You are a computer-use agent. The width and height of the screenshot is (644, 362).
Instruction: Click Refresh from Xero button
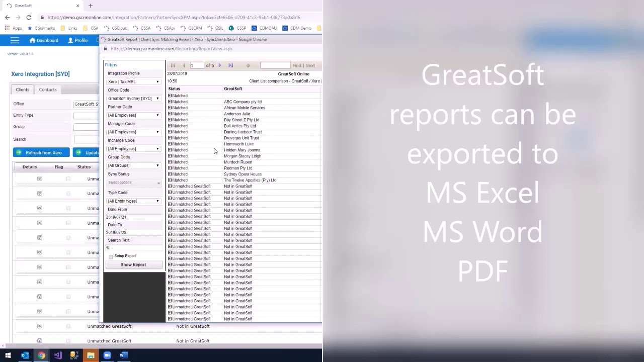coord(41,152)
